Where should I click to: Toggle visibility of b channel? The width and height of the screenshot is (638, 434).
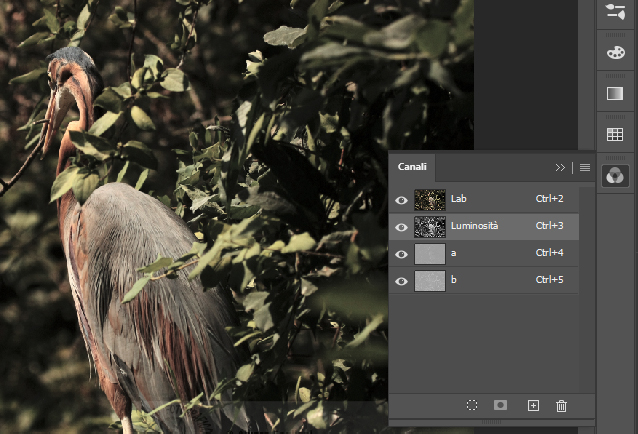pos(401,281)
